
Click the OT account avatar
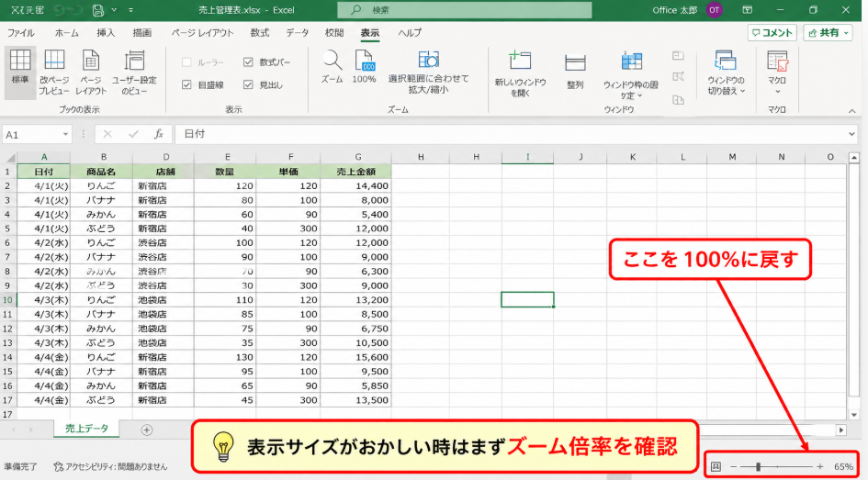[x=714, y=10]
